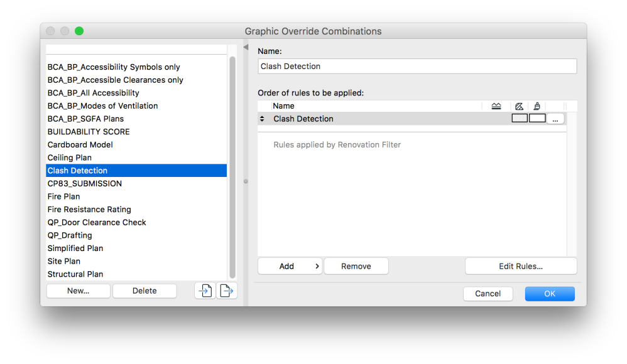The image size is (627, 364).
Task: Confirm the dialog with OK
Action: coord(550,294)
